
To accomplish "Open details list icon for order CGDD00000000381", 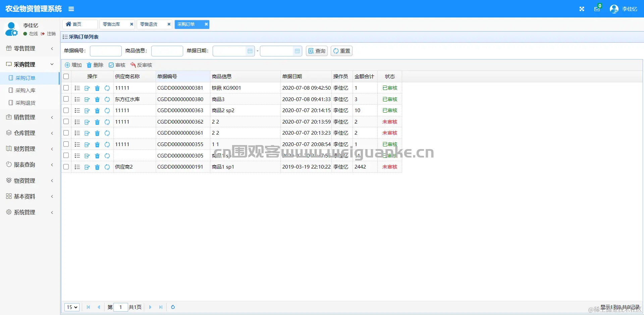I will (77, 88).
